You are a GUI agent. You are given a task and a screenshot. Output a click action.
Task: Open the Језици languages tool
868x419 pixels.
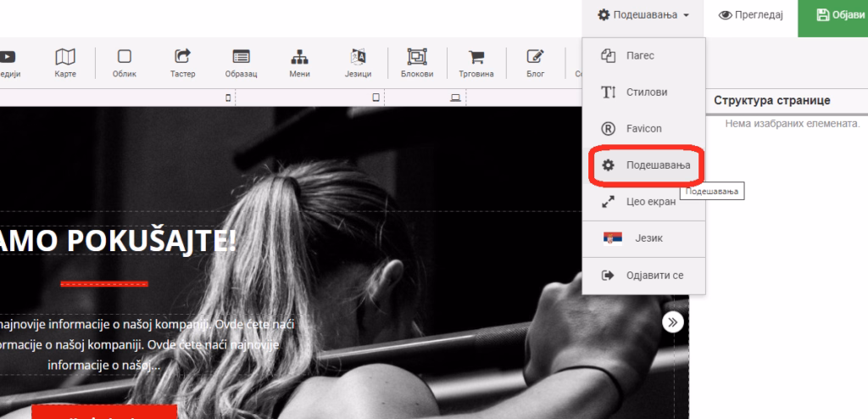point(359,63)
